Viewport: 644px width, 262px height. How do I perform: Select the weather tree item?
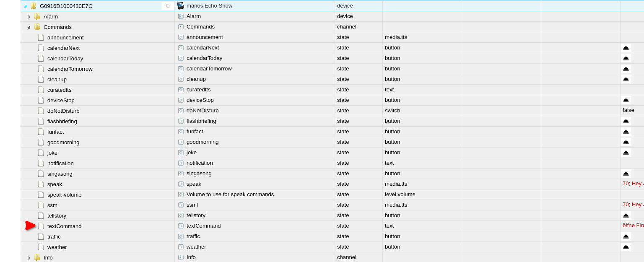(x=57, y=247)
